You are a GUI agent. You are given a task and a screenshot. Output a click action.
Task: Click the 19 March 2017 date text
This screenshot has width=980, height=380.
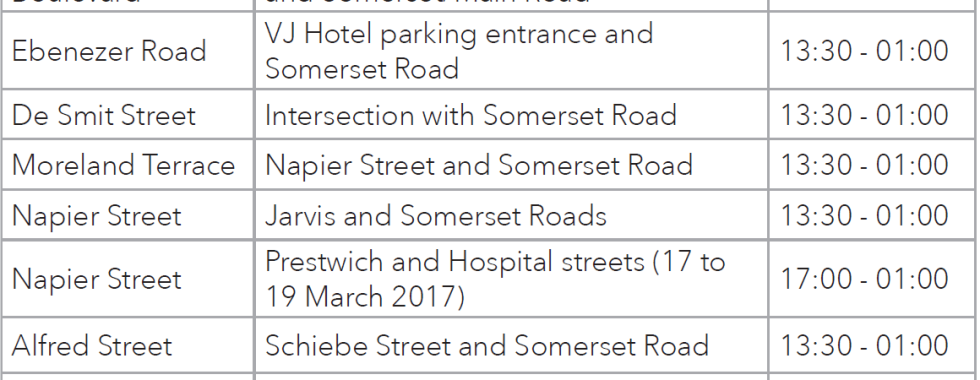pos(365,297)
